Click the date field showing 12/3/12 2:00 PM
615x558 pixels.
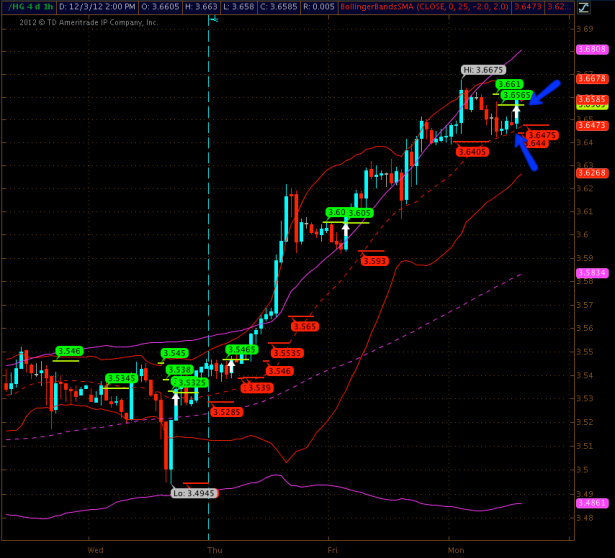pos(98,8)
